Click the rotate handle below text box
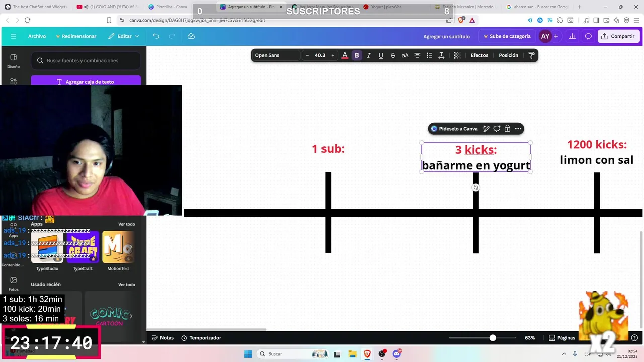 [476, 187]
